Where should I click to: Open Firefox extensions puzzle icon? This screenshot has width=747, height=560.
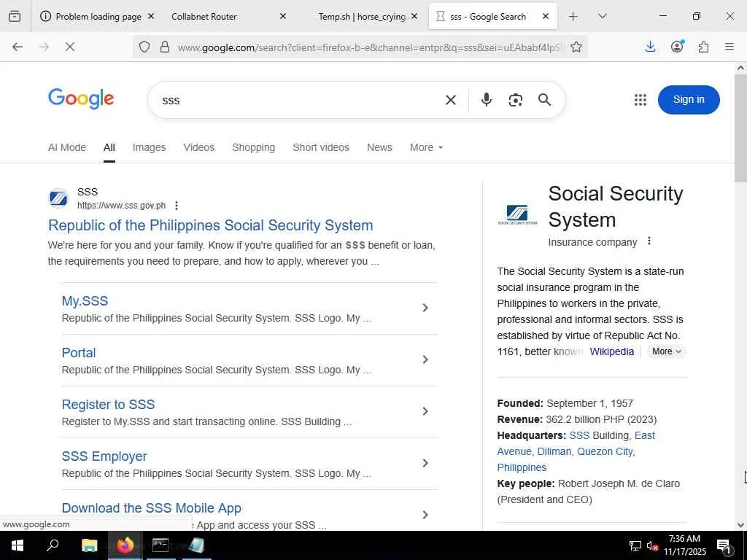coord(703,47)
